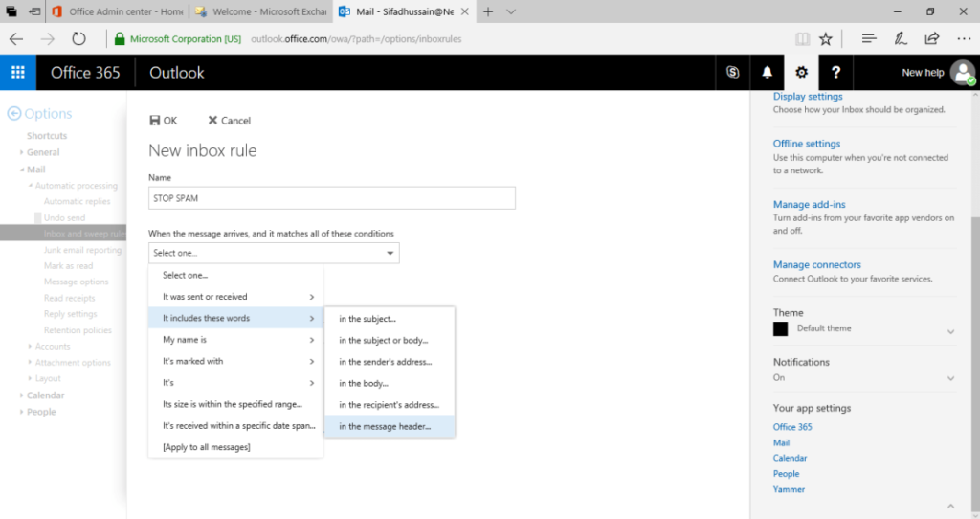Open the notifications bell

767,73
